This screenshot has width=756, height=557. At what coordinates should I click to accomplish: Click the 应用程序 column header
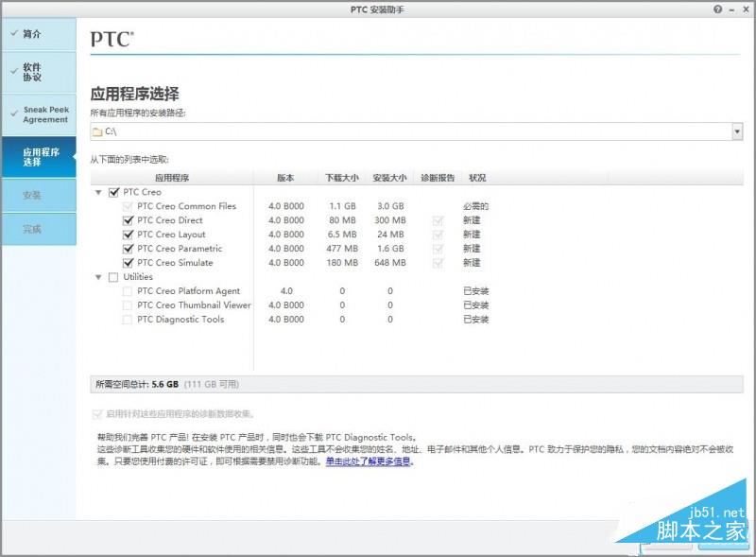(x=172, y=178)
